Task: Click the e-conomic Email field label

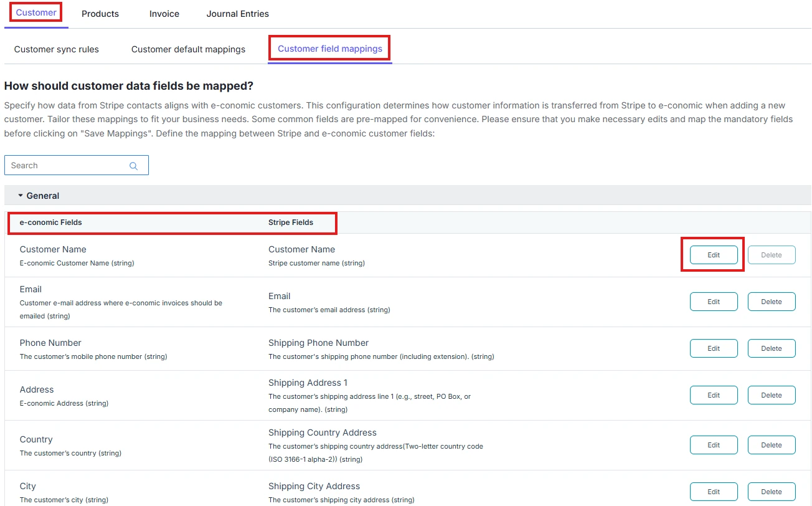Action: (x=31, y=289)
